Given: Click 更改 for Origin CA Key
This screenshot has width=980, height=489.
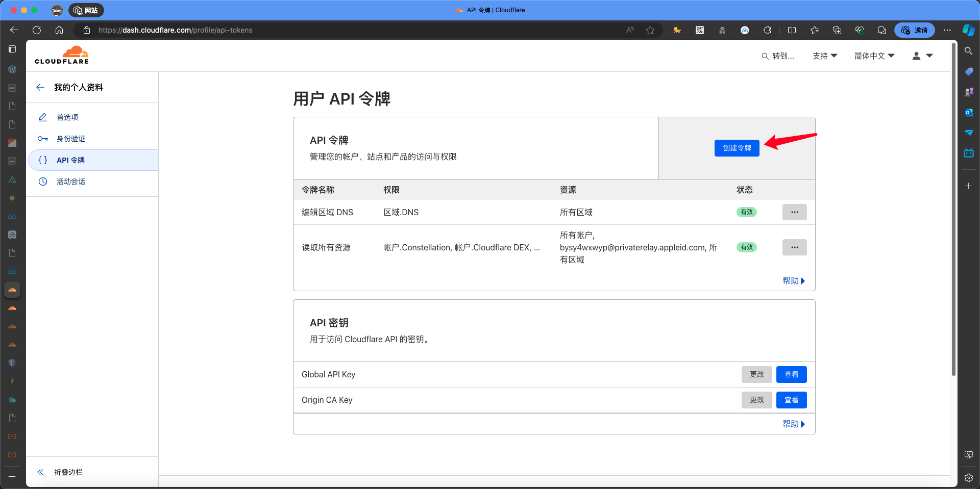Looking at the screenshot, I should (x=756, y=400).
